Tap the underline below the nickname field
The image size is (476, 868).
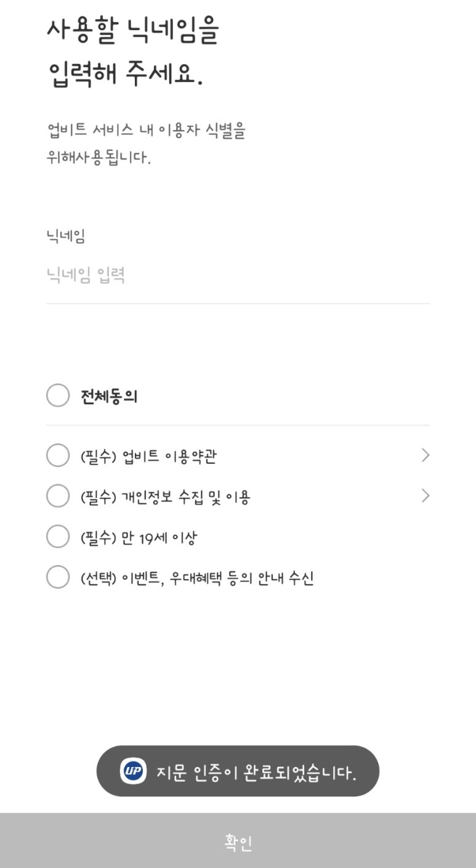238,303
